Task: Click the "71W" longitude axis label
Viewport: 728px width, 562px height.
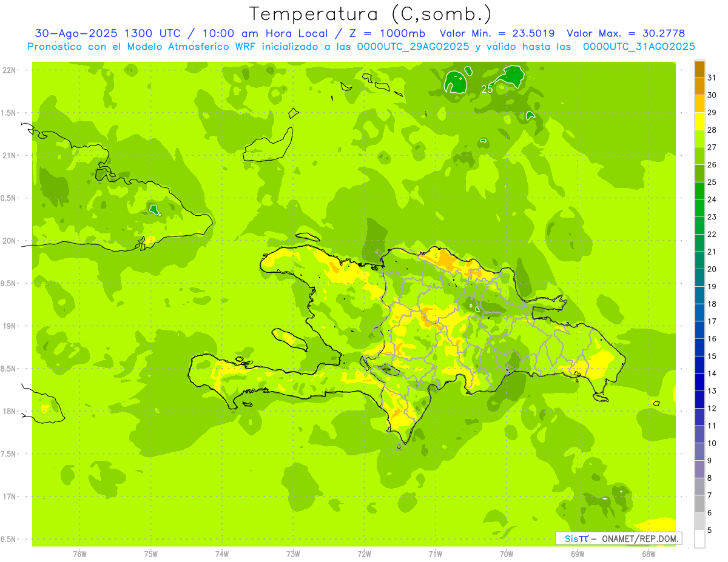Action: [435, 554]
